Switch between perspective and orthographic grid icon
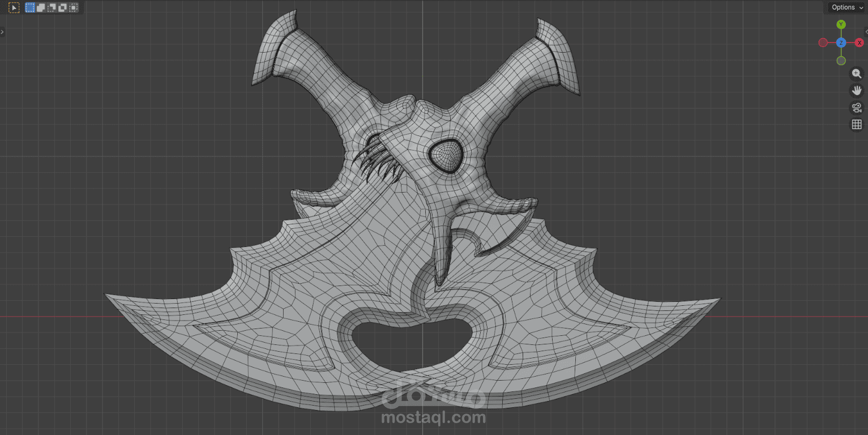The width and height of the screenshot is (868, 435). pyautogui.click(x=857, y=125)
